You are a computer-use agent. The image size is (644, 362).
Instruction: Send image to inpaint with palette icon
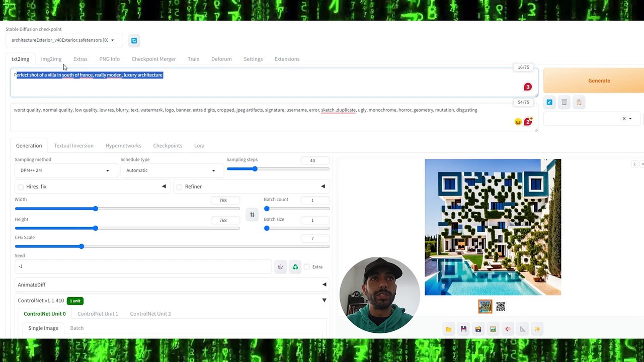click(x=508, y=329)
